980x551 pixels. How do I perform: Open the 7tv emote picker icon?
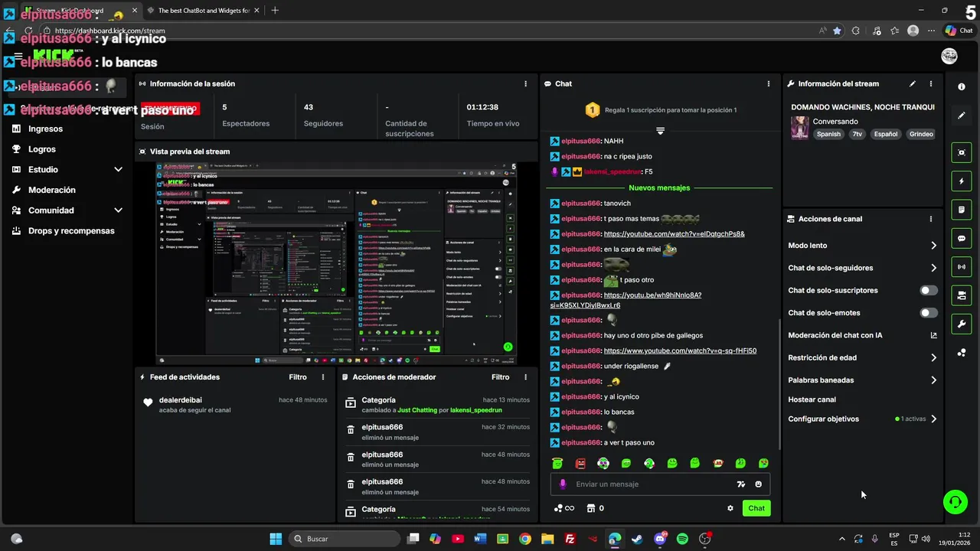click(740, 484)
